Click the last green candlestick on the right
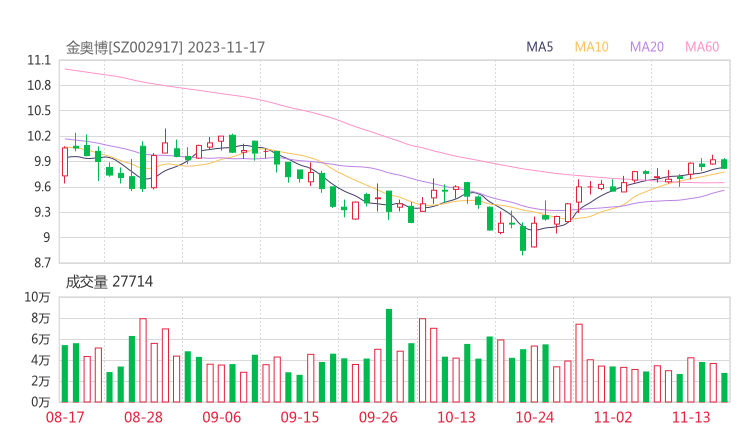The height and width of the screenshot is (440, 740). (724, 163)
